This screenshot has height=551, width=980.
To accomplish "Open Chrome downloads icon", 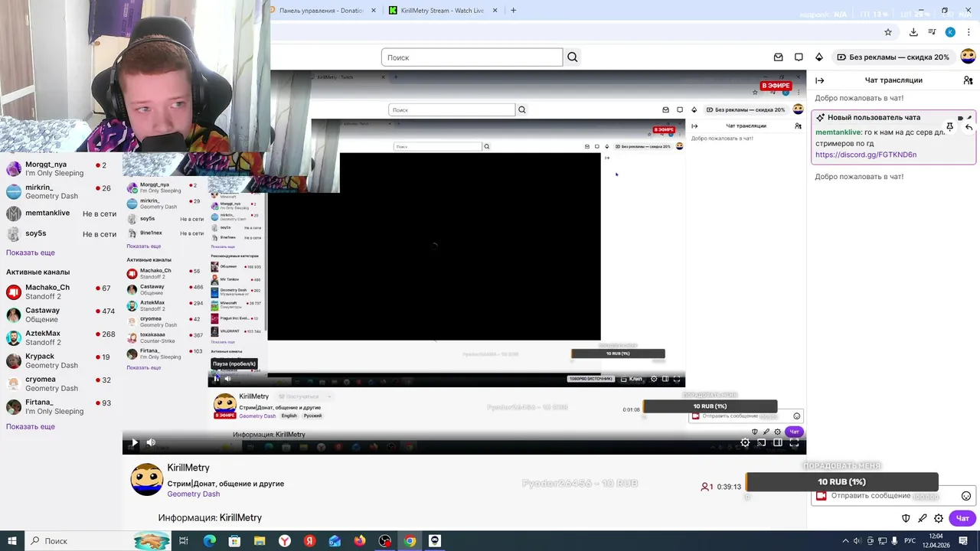I will [913, 32].
